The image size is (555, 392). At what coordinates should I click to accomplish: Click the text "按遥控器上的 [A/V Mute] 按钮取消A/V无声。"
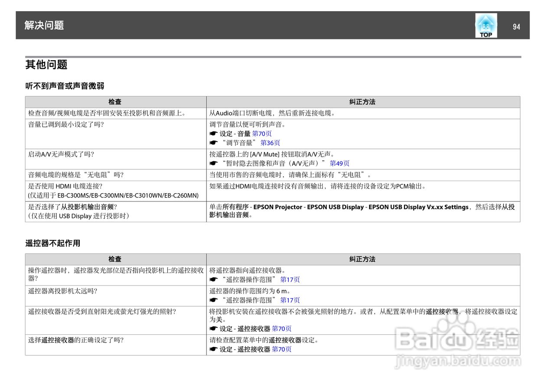coord(272,154)
